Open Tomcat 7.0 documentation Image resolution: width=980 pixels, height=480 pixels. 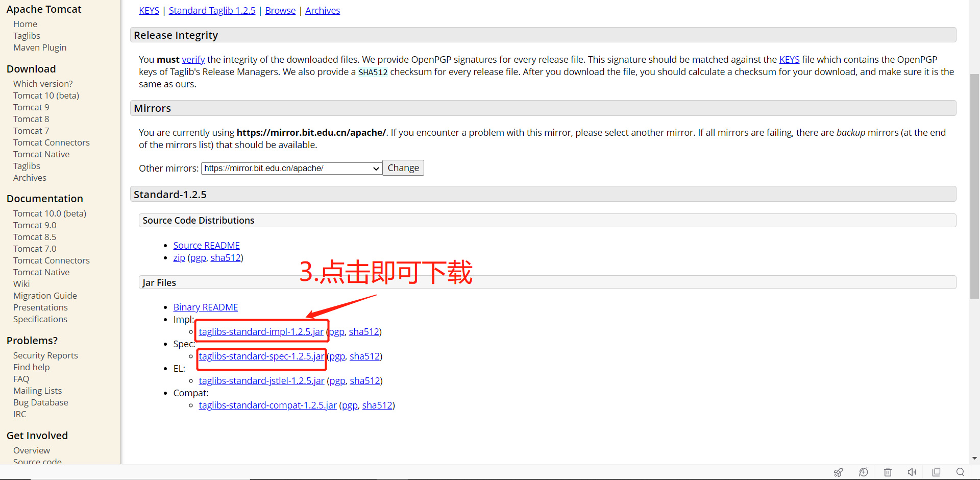point(35,249)
